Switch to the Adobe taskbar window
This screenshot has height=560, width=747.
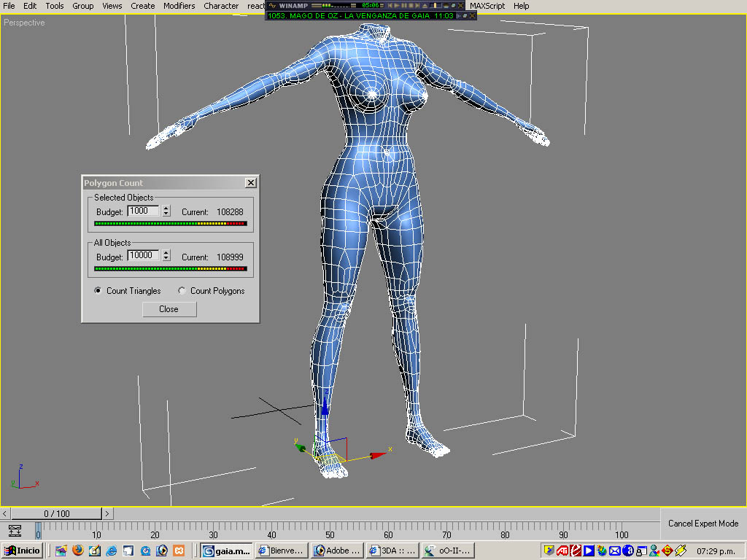337,551
